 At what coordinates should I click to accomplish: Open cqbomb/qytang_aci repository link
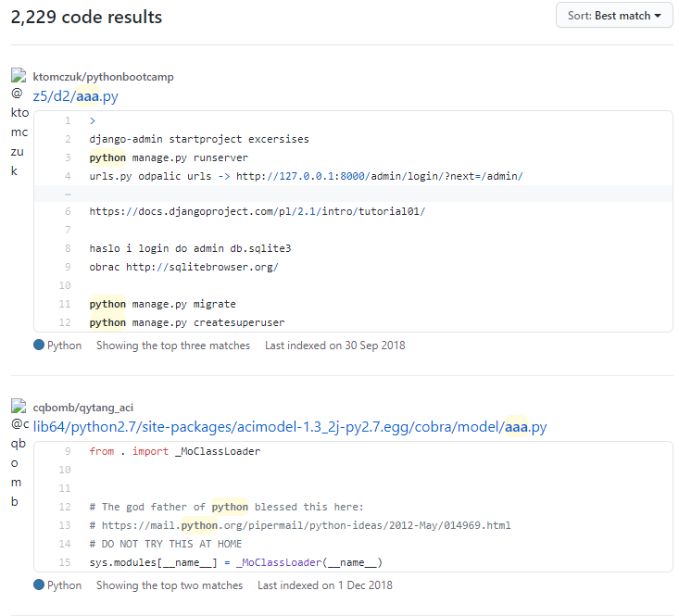pyautogui.click(x=83, y=408)
